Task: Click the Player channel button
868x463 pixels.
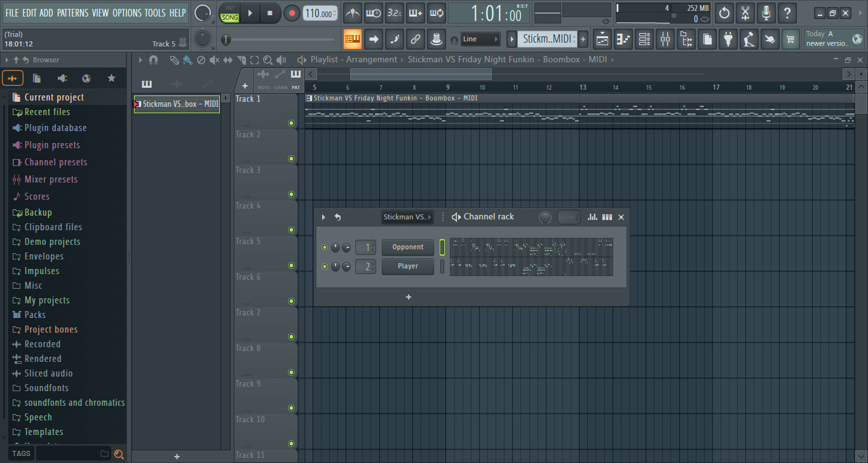Action: (x=407, y=266)
